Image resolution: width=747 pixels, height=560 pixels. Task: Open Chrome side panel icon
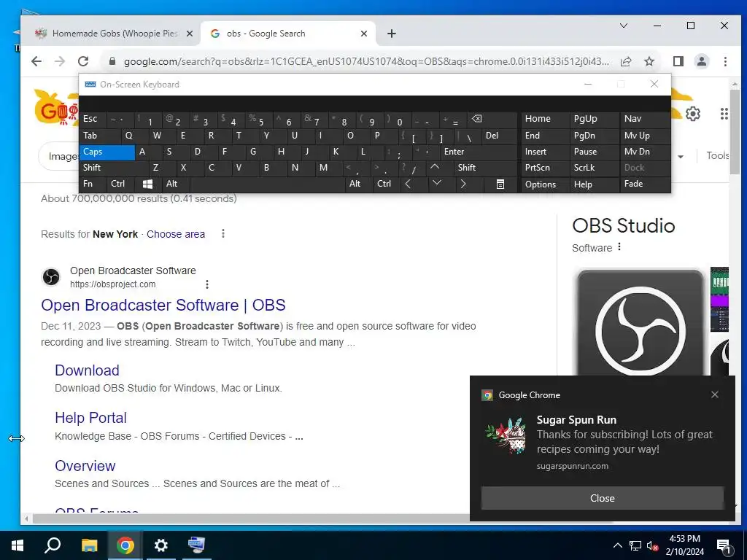click(678, 61)
